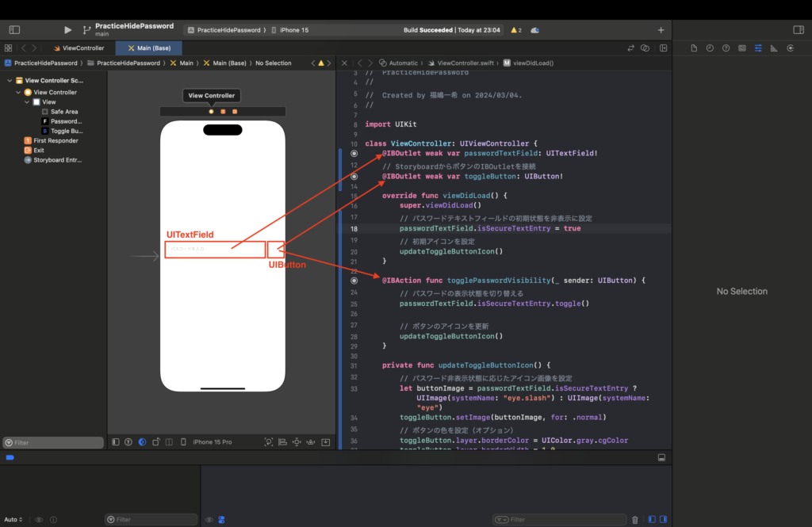Switch to the Size inspector
This screenshot has width=812, height=527.
[774, 48]
